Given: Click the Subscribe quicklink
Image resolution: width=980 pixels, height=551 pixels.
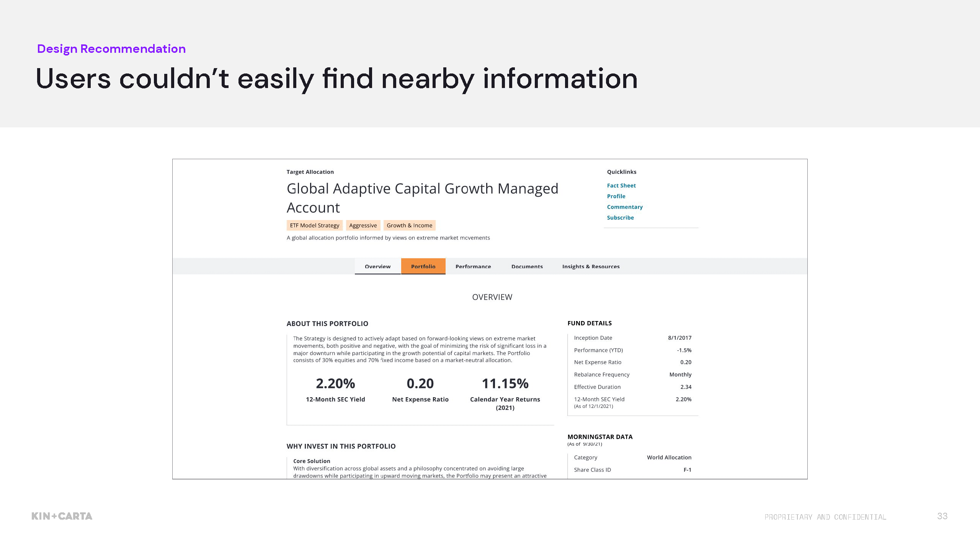Looking at the screenshot, I should coord(620,218).
